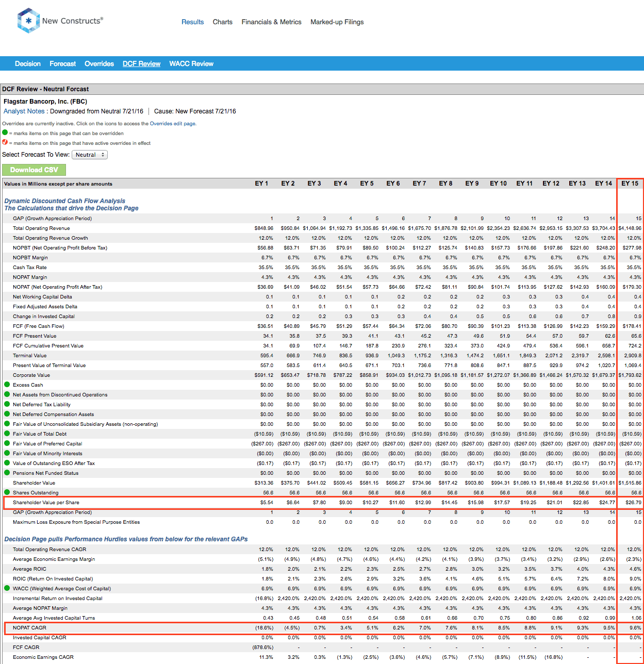Click the 'NOPAT CAGR' row label
The width and height of the screenshot is (644, 664).
click(30, 628)
